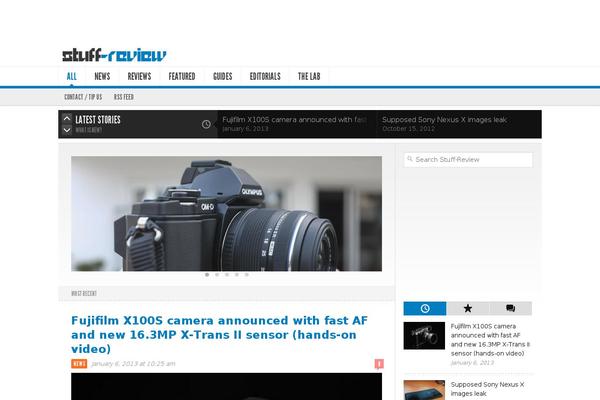Select the first slider pagination dot

(207, 275)
